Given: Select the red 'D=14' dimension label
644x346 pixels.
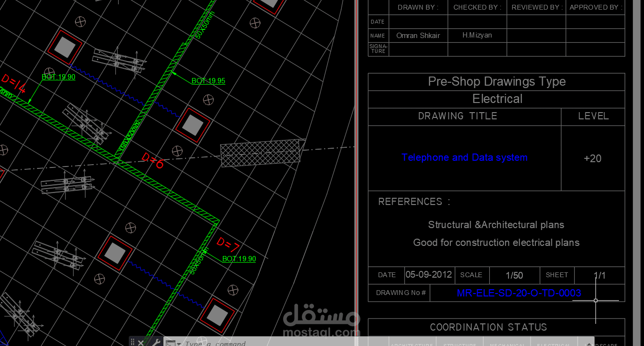Looking at the screenshot, I should tap(13, 83).
